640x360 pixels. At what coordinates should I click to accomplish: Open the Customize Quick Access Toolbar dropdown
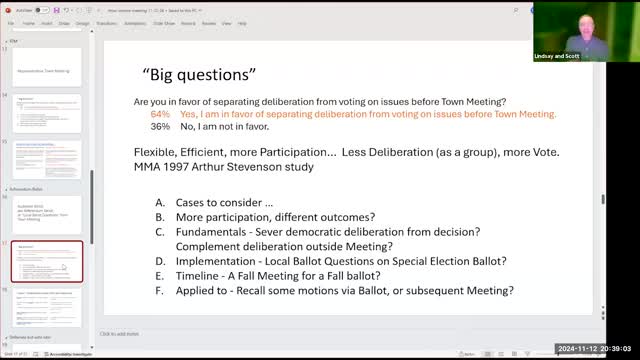pos(98,10)
